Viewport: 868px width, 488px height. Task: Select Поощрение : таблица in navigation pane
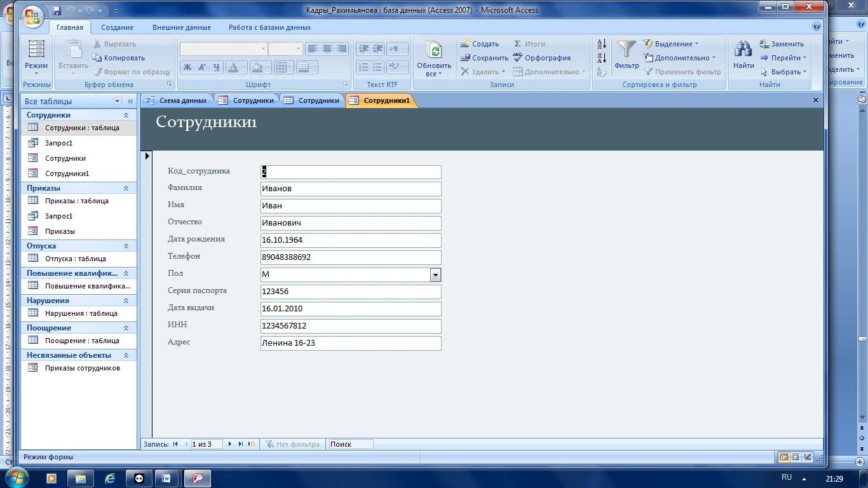coord(79,341)
